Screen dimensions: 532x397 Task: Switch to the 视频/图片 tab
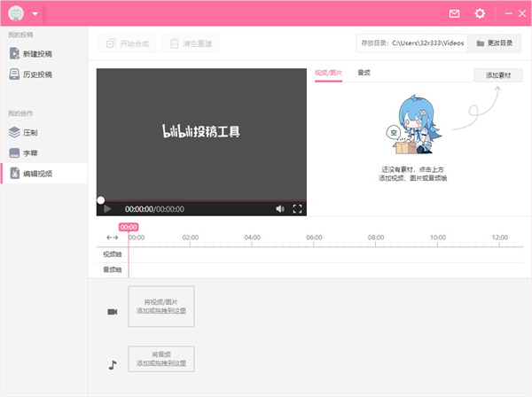328,72
